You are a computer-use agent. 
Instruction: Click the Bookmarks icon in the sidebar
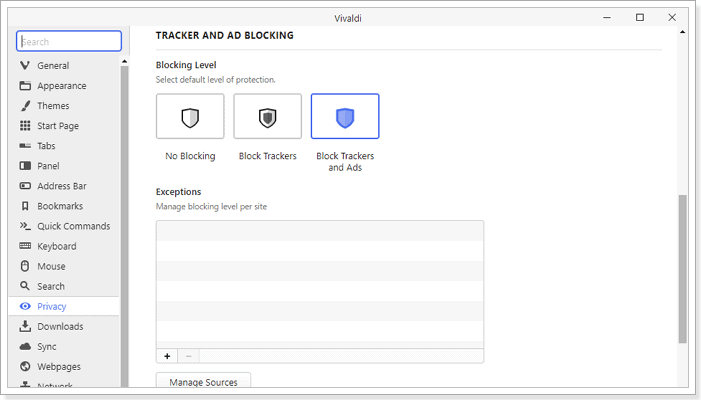25,206
